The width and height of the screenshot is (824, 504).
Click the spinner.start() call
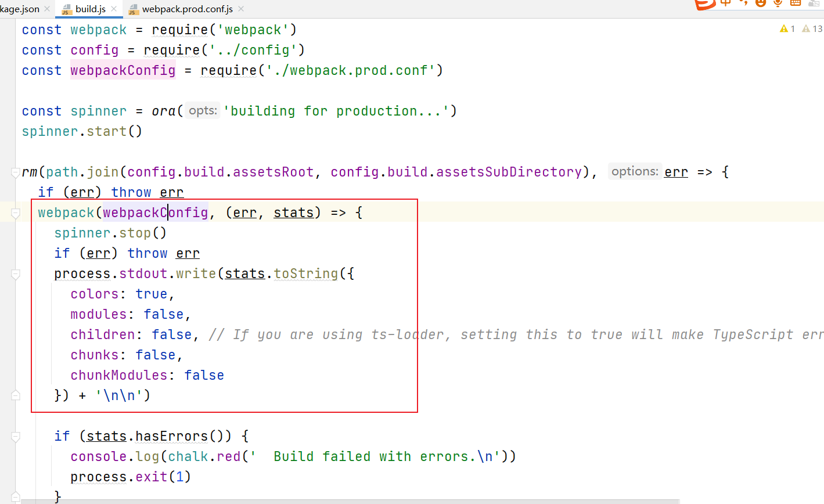click(x=82, y=131)
